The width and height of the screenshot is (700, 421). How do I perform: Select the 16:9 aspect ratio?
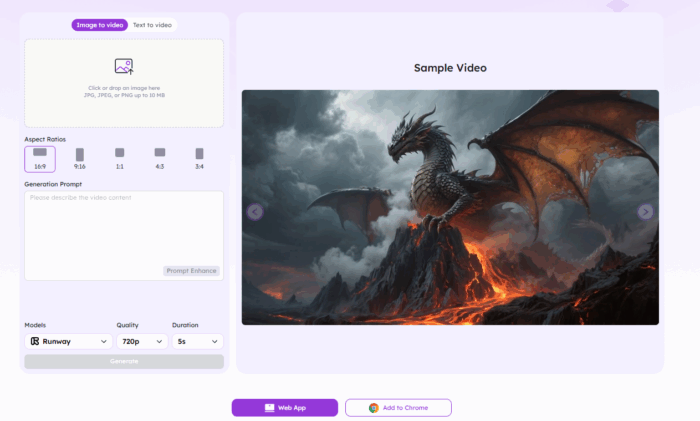tap(40, 159)
